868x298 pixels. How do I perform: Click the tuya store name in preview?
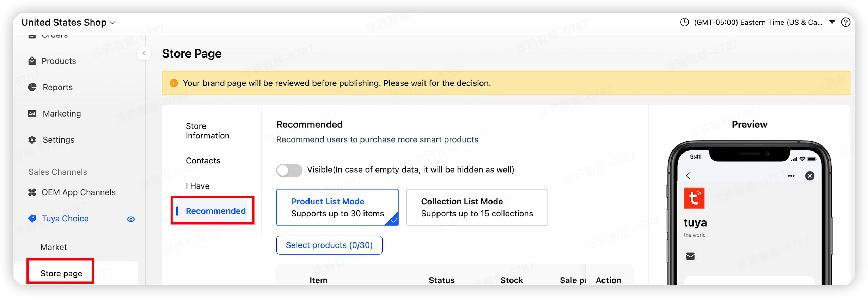tap(695, 223)
